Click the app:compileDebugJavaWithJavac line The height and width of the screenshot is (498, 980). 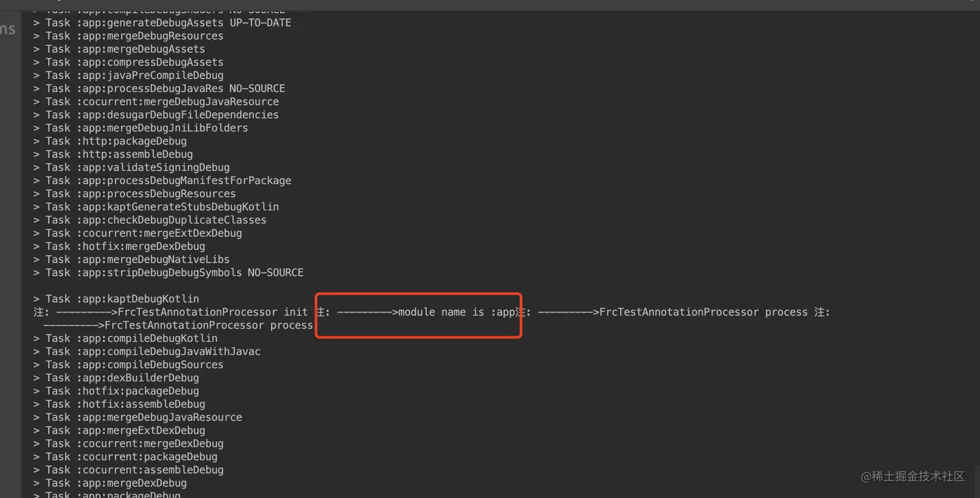point(147,352)
